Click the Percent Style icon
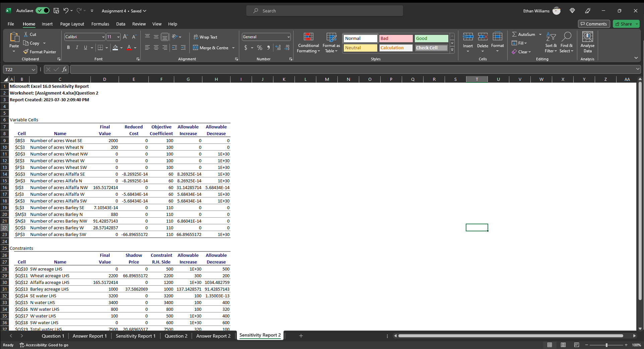The height and width of the screenshot is (349, 644). click(x=260, y=48)
